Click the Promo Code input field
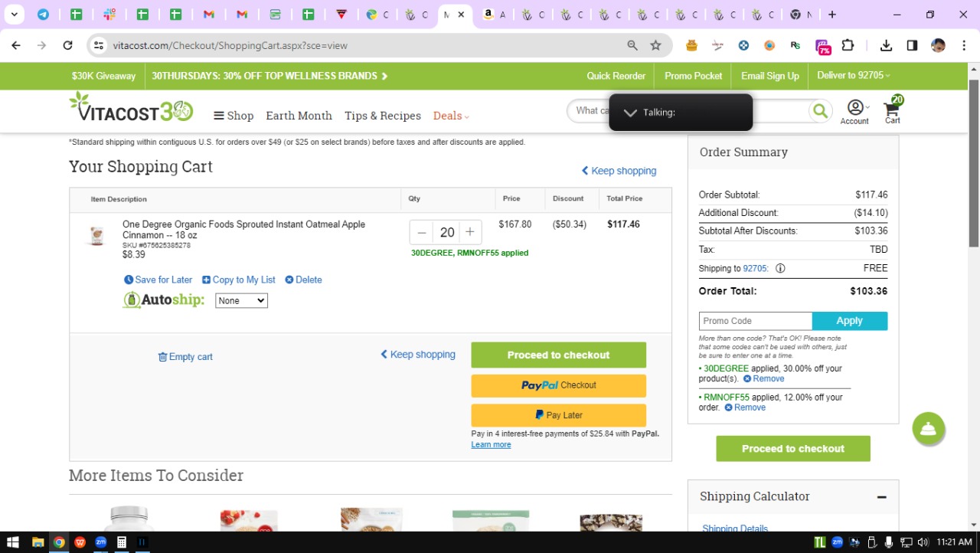 pos(755,321)
